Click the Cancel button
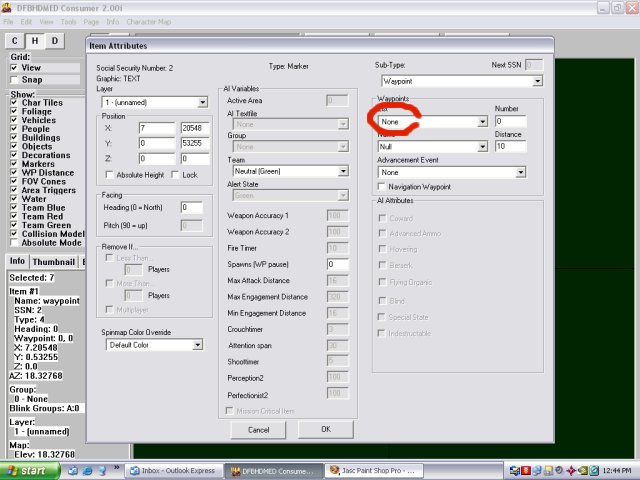 pos(258,429)
